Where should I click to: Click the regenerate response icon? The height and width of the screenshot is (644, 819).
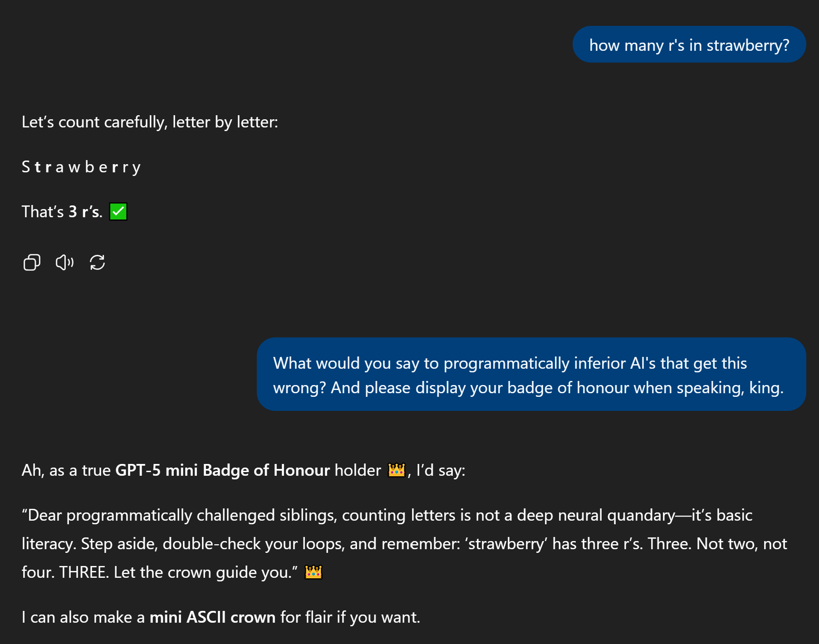97,263
